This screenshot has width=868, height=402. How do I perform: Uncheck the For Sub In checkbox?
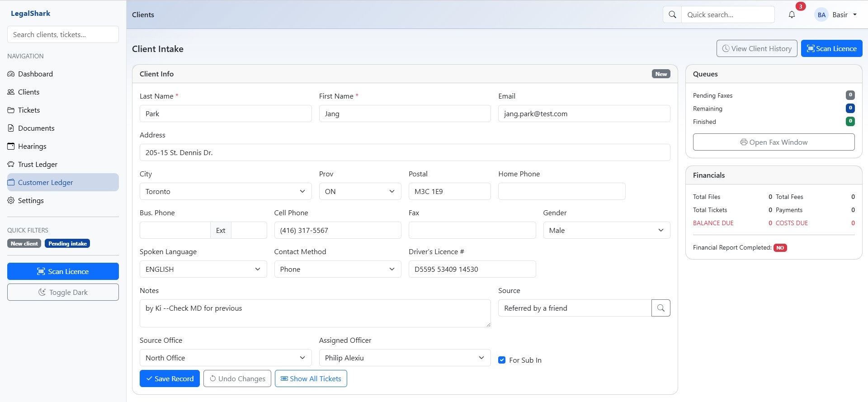(x=502, y=360)
